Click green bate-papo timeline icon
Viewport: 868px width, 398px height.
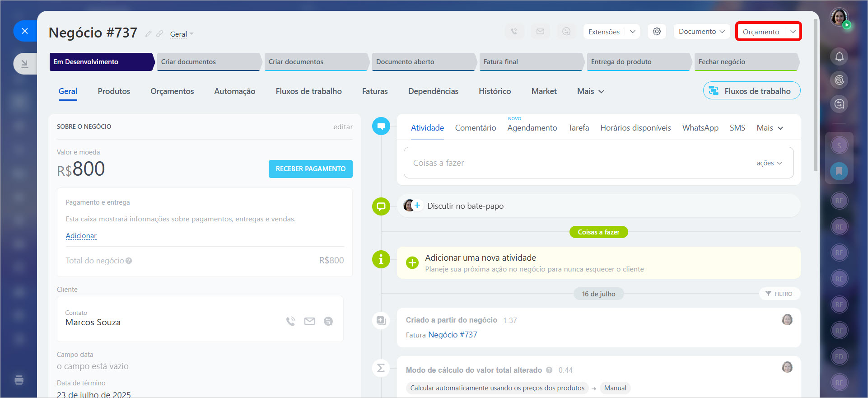point(381,206)
